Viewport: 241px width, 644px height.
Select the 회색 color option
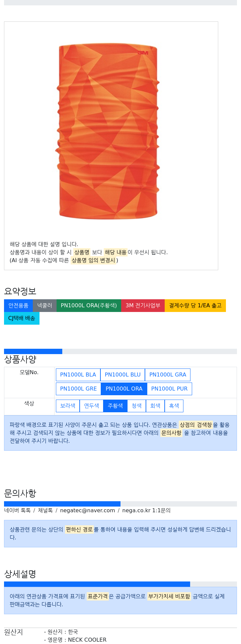[x=155, y=406]
